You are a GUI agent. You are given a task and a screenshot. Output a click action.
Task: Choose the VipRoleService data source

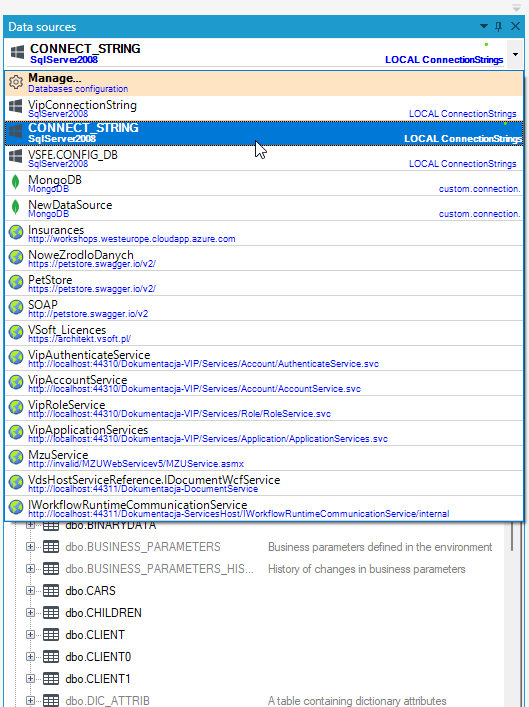pyautogui.click(x=264, y=408)
